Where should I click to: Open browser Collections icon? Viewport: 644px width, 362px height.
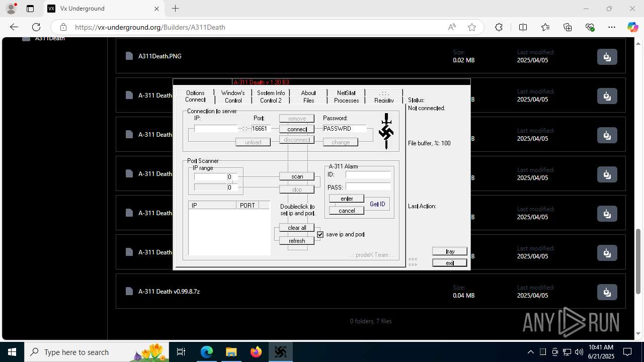(568, 27)
